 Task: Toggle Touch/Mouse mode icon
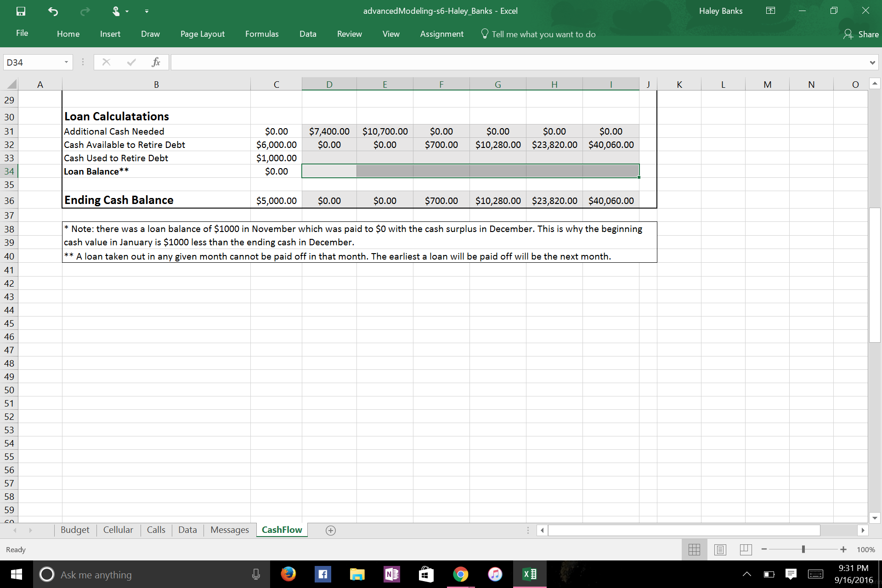click(x=116, y=11)
